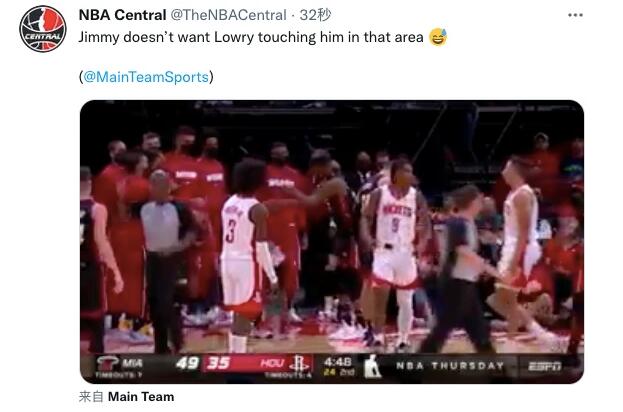Image resolution: width=623 pixels, height=412 pixels.
Task: Click the 4:48 game clock in video
Action: tap(338, 362)
